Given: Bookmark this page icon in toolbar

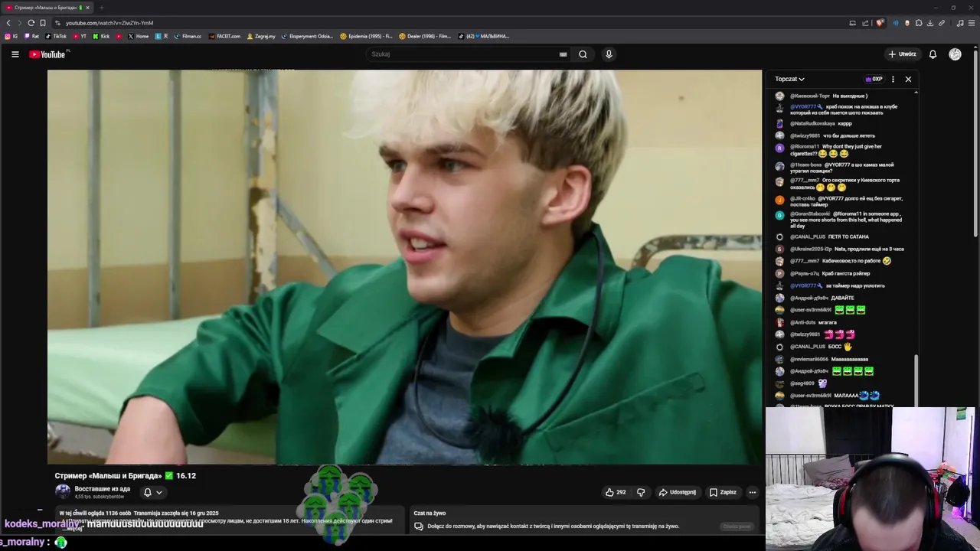Looking at the screenshot, I should [x=43, y=23].
